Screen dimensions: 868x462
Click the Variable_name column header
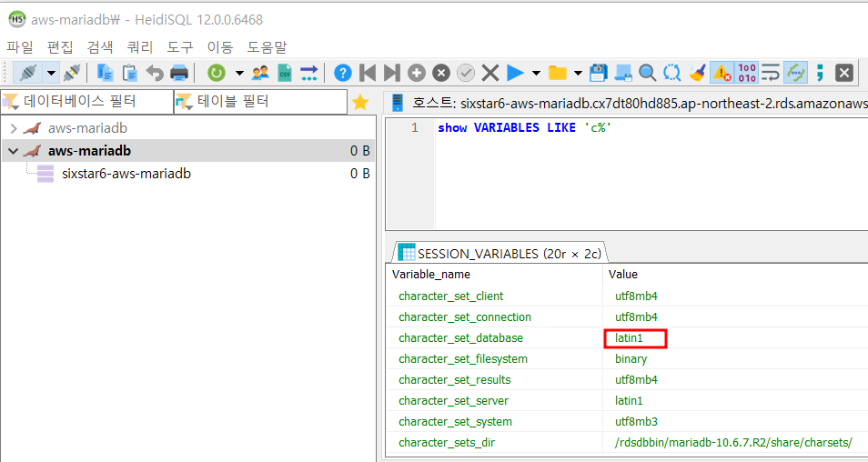click(x=431, y=274)
